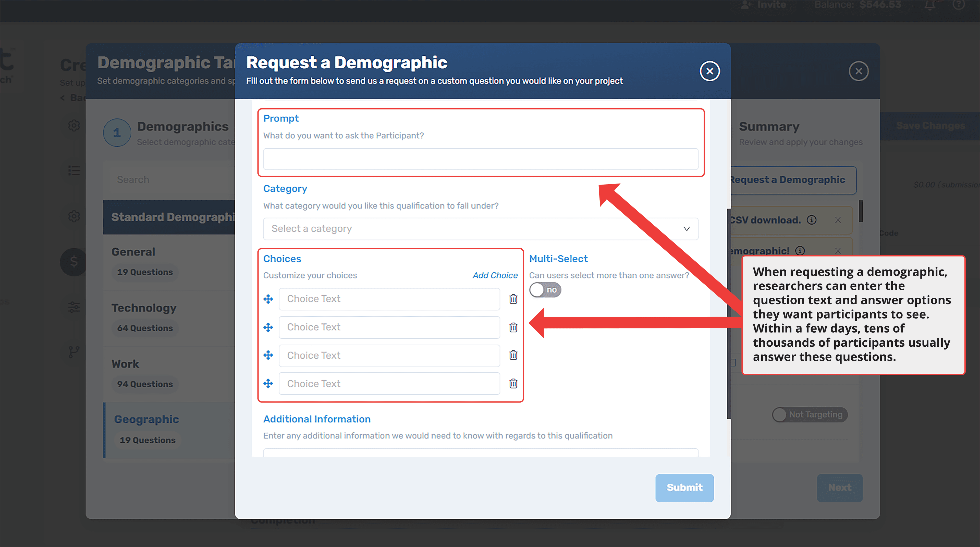
Task: Delete the fourth choice with trash icon
Action: pos(513,383)
